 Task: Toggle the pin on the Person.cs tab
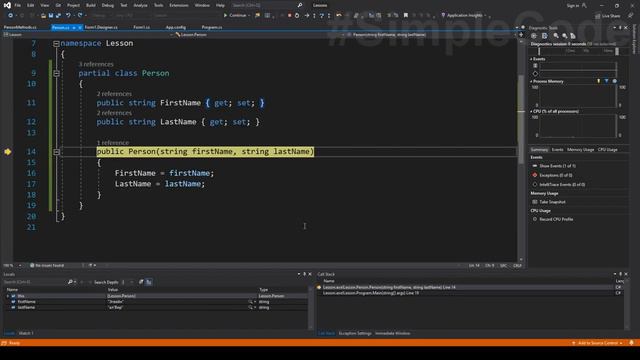pos(74,27)
